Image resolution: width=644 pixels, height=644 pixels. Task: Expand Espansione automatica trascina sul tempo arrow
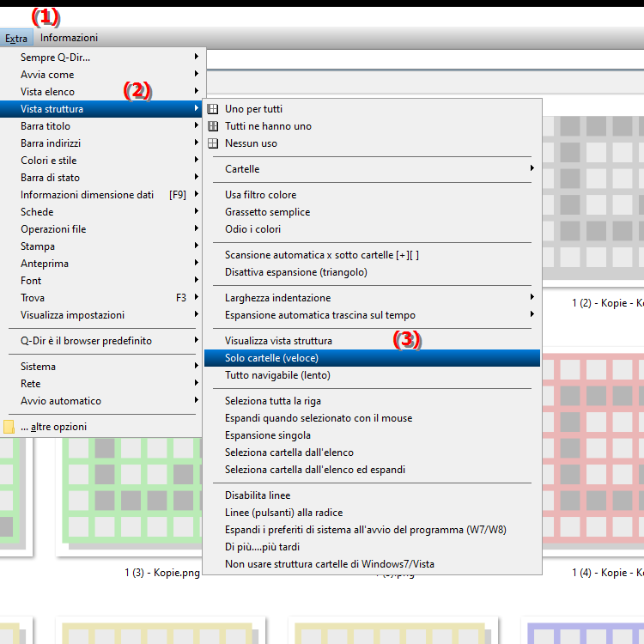pos(532,314)
